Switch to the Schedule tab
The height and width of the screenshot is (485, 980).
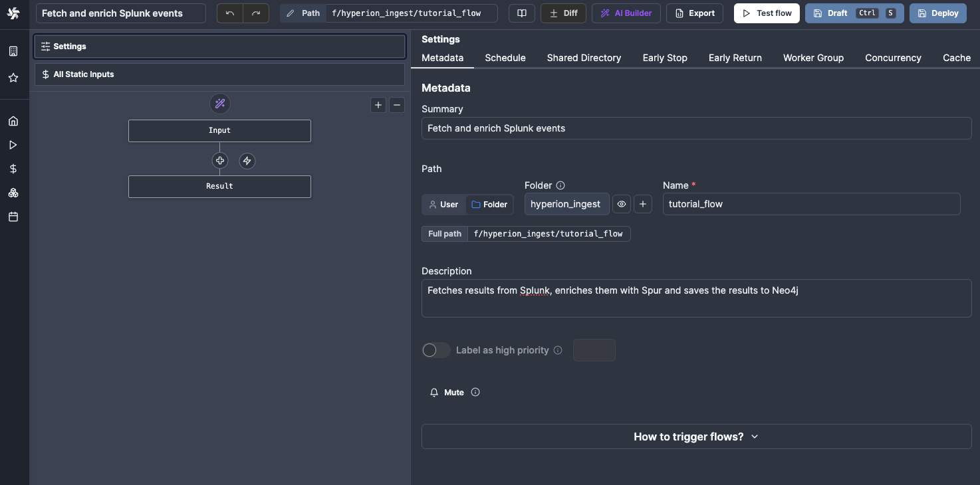click(505, 58)
